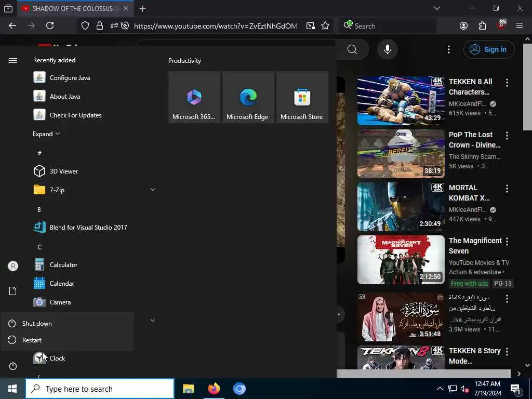Screen dimensions: 532x399
Task: Open Firefox application menu
Action: coord(519,26)
